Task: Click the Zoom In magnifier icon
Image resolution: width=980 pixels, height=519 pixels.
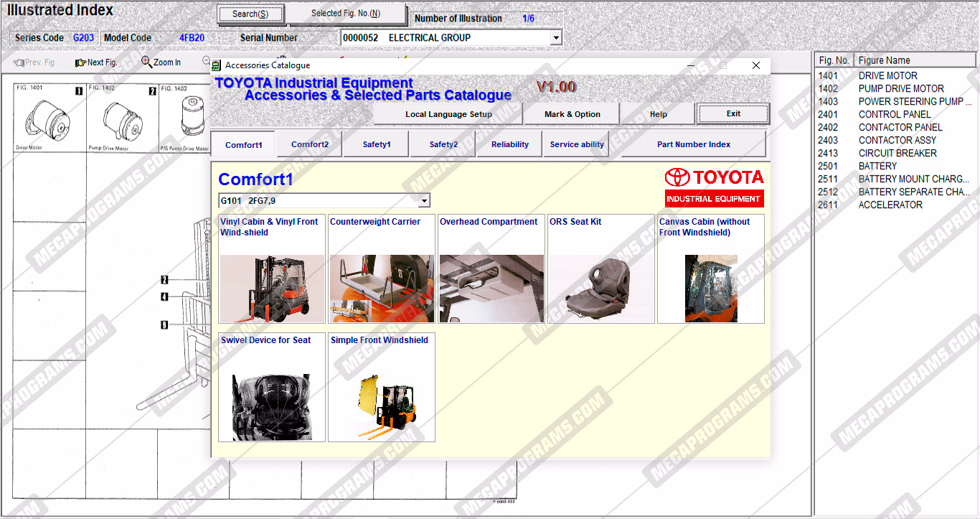Action: [x=146, y=62]
